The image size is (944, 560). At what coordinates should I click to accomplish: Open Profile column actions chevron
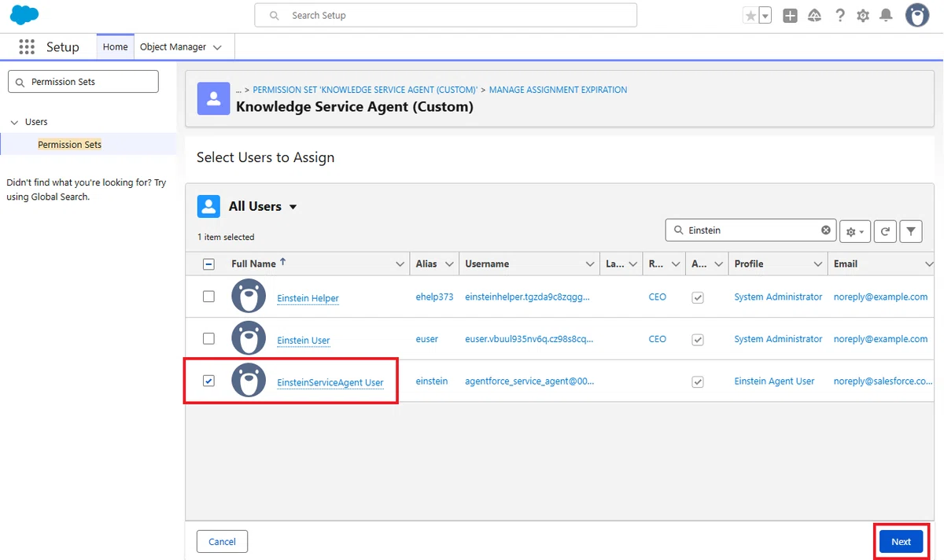[x=818, y=264]
